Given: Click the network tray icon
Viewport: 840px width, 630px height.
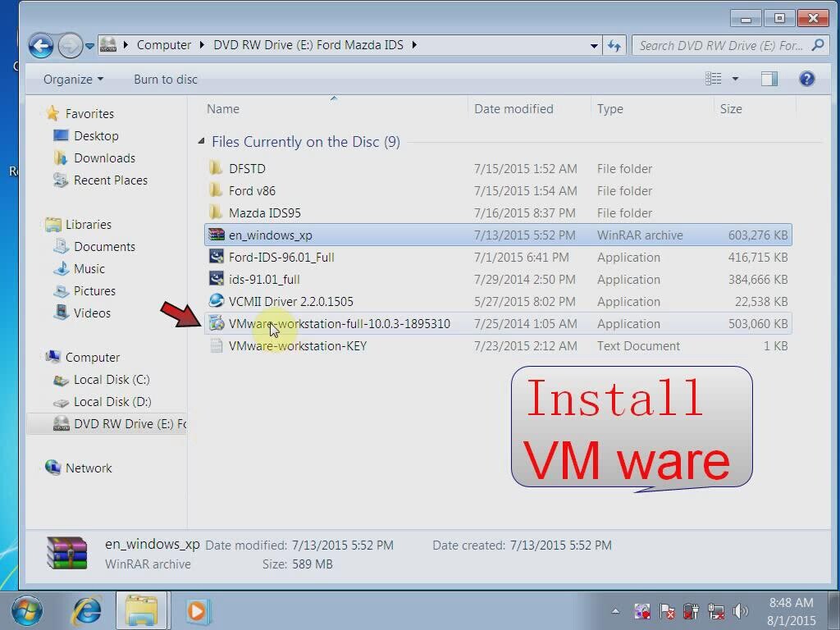Looking at the screenshot, I should tap(715, 611).
